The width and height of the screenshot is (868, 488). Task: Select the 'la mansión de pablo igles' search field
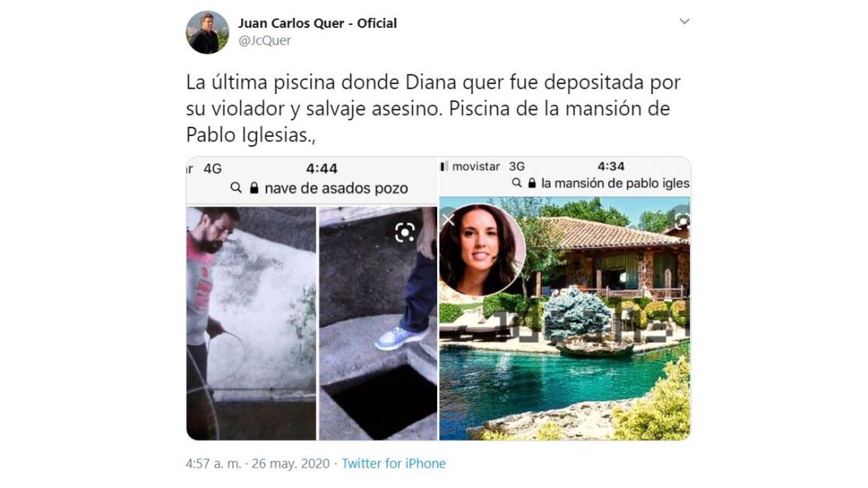[x=601, y=183]
